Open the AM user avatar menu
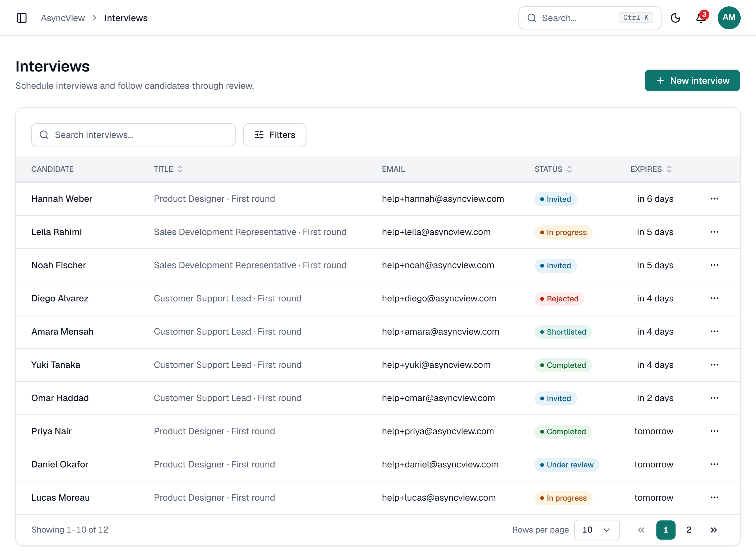 click(x=729, y=18)
